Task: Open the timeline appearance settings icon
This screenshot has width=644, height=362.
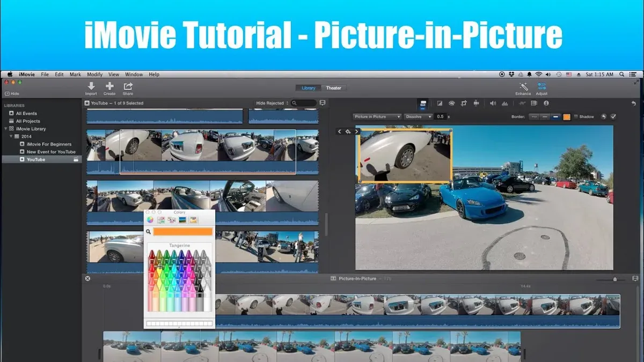Action: [635, 279]
